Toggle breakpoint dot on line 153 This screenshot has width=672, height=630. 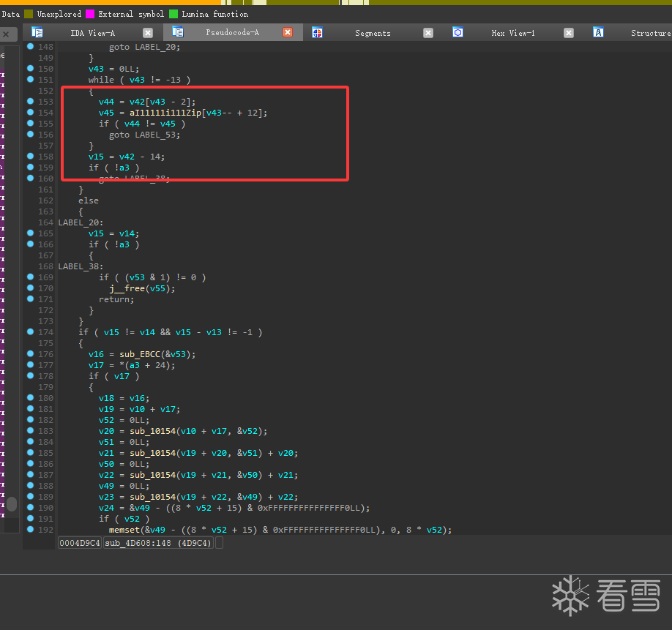[x=31, y=101]
